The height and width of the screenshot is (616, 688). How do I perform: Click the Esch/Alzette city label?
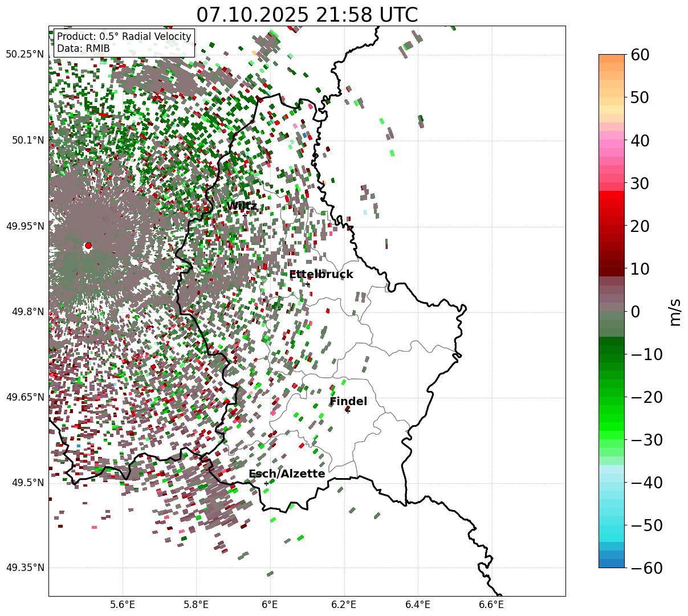click(x=287, y=474)
